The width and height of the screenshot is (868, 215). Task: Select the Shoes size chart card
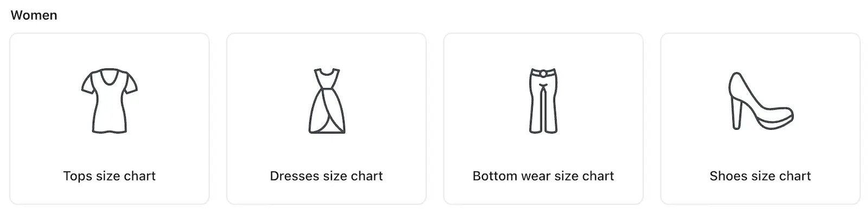pyautogui.click(x=761, y=118)
